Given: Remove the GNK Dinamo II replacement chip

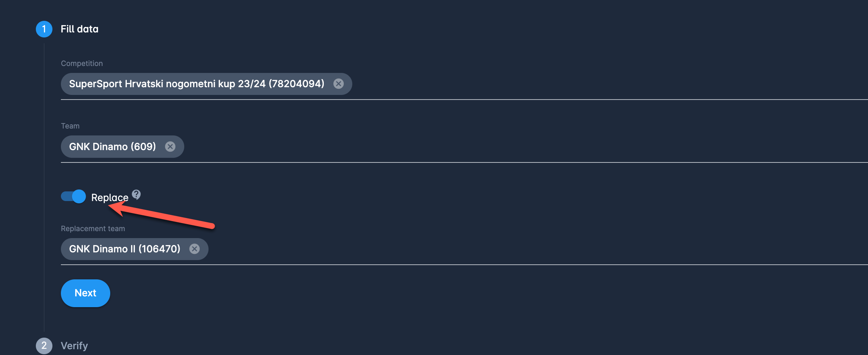Looking at the screenshot, I should coord(195,249).
